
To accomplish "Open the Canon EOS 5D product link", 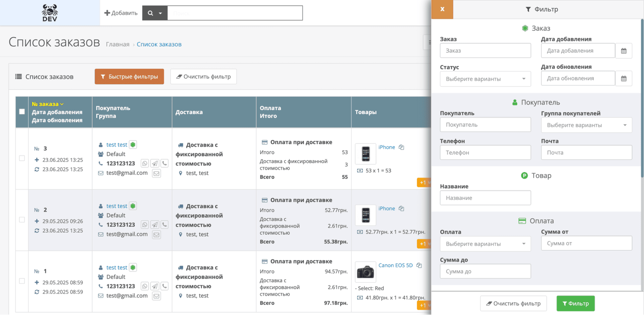I will pos(395,265).
